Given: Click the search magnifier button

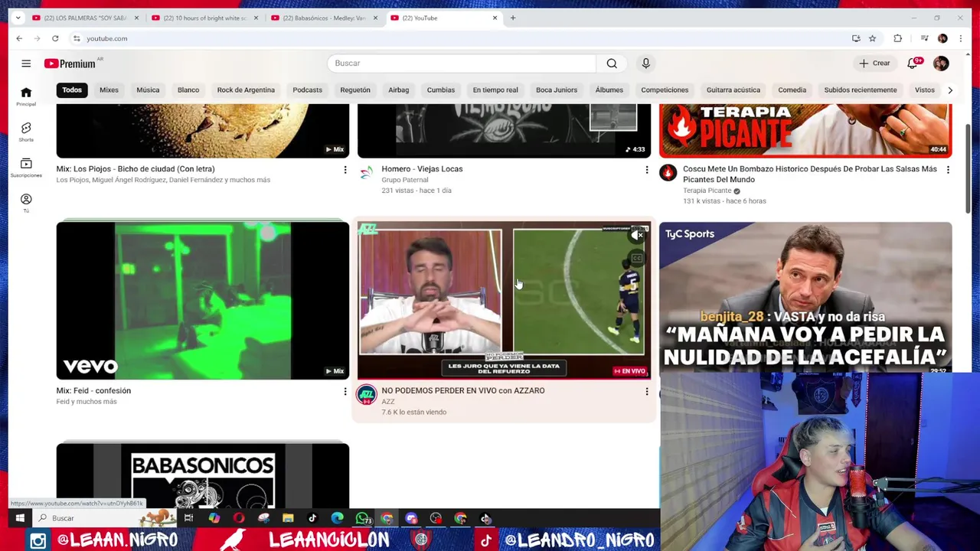Looking at the screenshot, I should point(612,64).
